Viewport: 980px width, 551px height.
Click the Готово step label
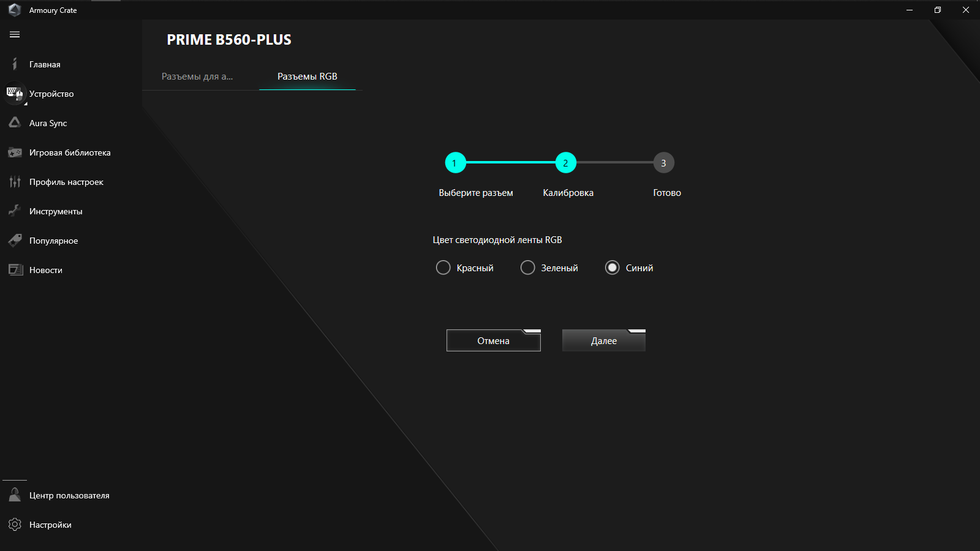point(667,193)
